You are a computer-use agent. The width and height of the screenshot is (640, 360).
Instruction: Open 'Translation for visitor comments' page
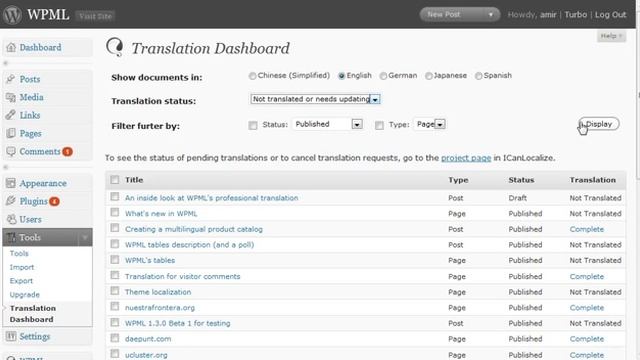182,276
